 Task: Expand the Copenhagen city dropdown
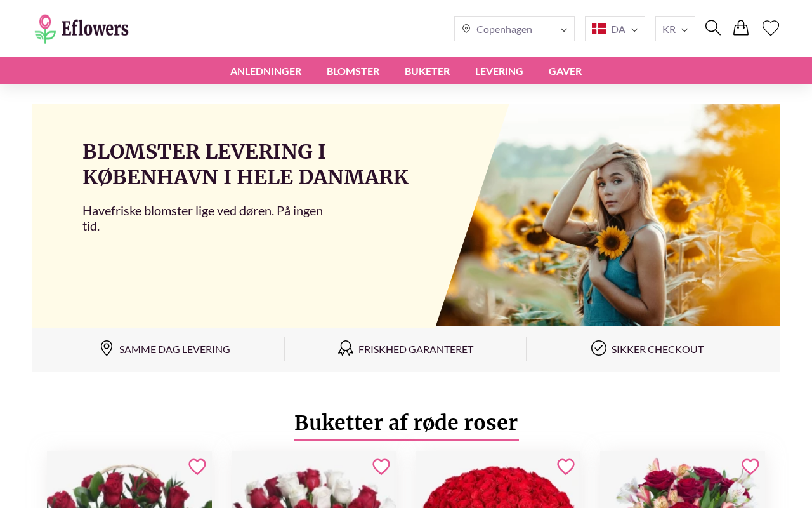click(514, 29)
